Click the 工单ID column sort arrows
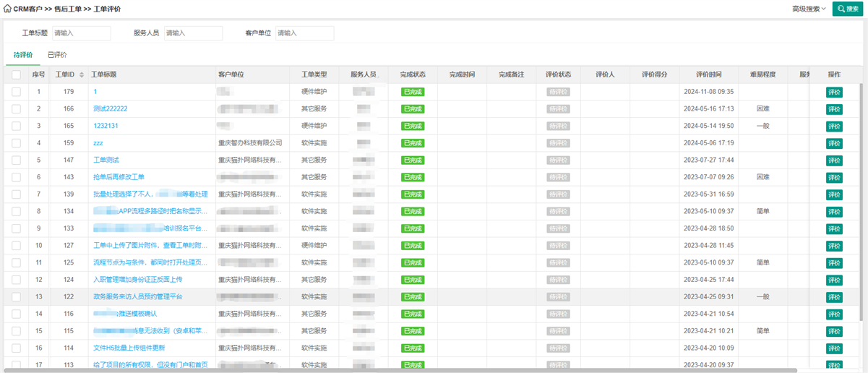868x373 pixels. pos(81,74)
